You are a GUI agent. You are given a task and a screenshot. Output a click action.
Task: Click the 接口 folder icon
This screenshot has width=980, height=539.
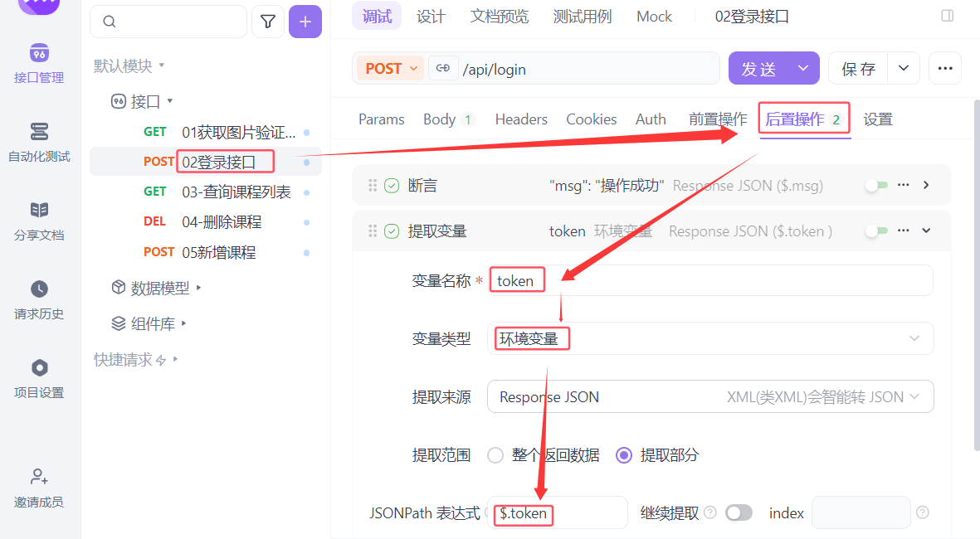(118, 101)
